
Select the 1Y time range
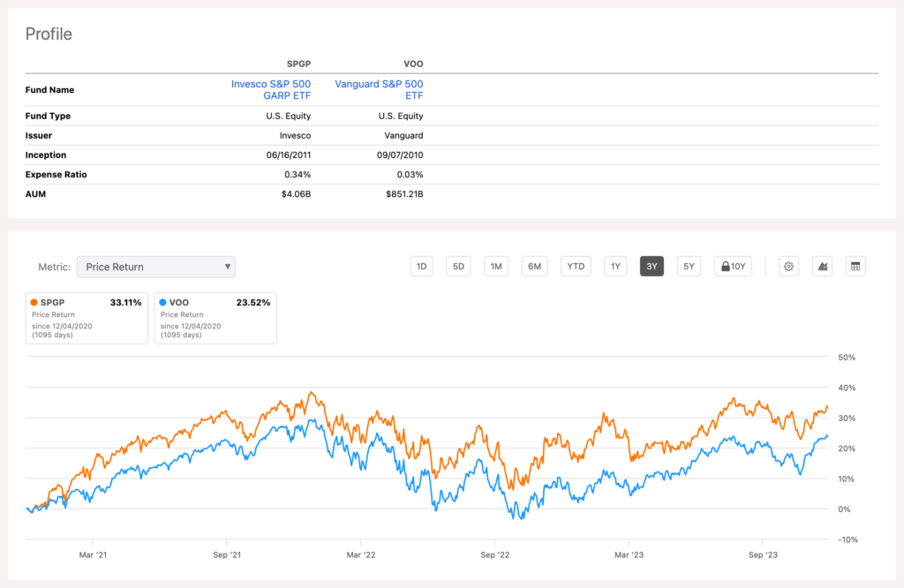coord(615,267)
